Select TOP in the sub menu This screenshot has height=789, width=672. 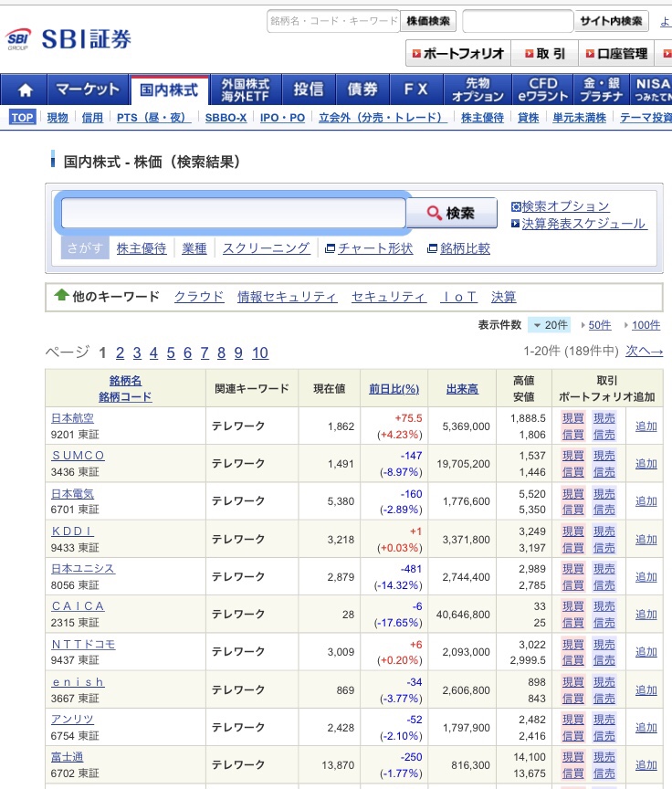(22, 117)
